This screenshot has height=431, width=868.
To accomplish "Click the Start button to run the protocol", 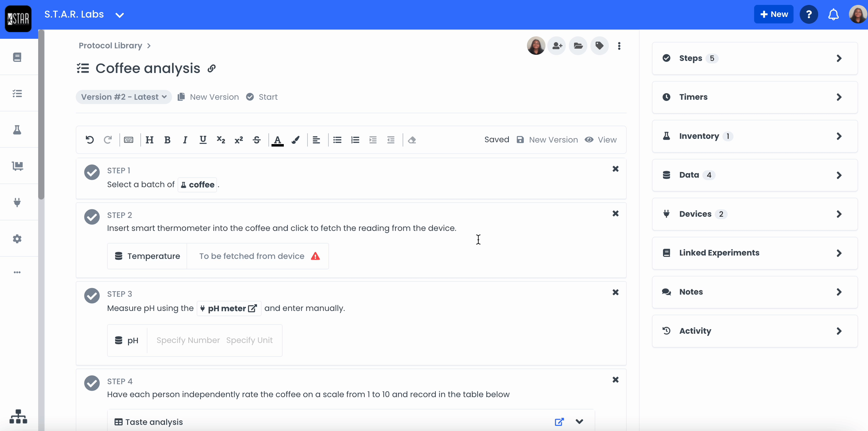I will (262, 97).
